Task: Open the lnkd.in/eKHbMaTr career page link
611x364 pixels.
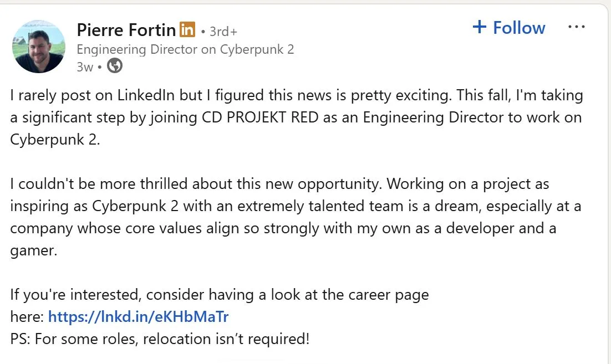Action: tap(139, 317)
